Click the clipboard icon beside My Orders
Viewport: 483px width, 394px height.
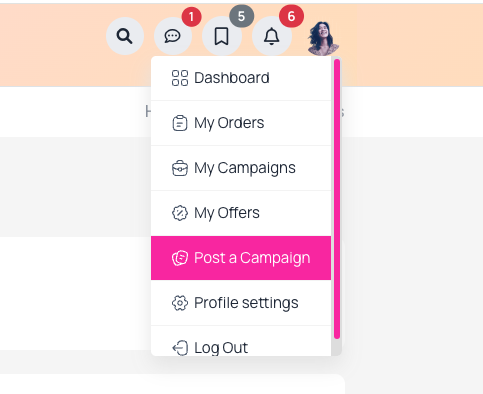(x=180, y=123)
